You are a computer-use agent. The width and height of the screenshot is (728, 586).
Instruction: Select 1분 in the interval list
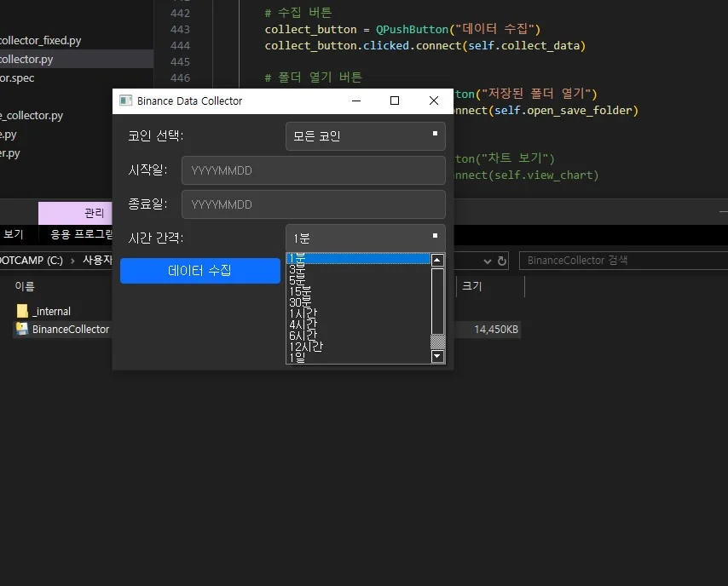coord(358,258)
